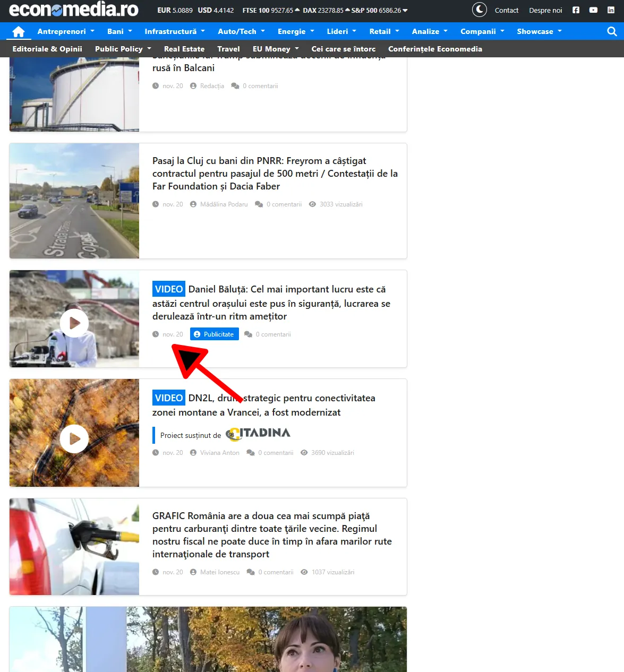Open the search magnifier icon
Image resolution: width=624 pixels, height=672 pixels.
[612, 31]
